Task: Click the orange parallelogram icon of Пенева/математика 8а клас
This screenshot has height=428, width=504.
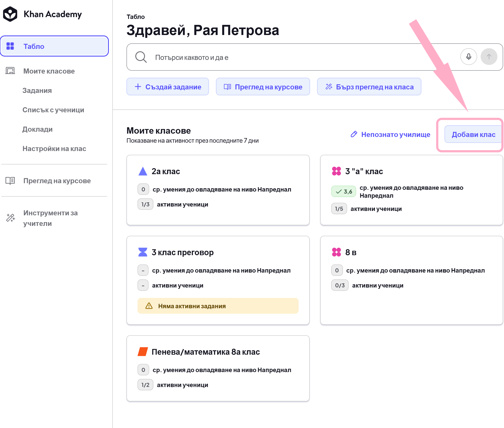Action: 143,352
